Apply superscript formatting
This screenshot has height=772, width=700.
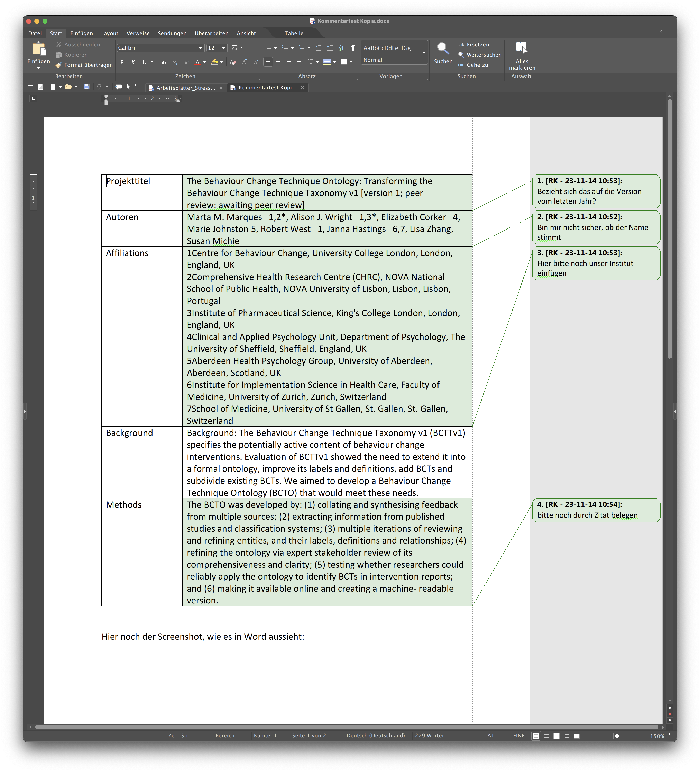click(x=186, y=62)
